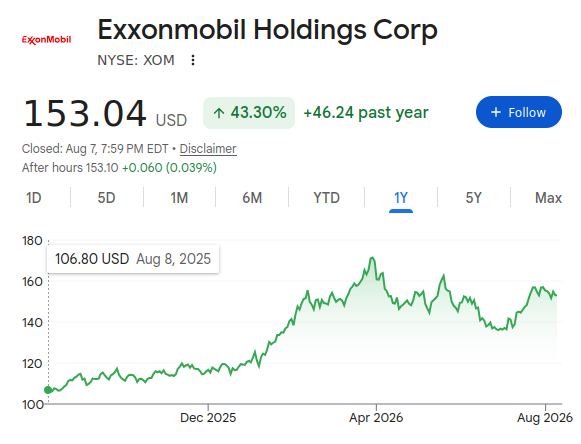
Task: Switch to the 5Y chart view
Action: coord(474,198)
